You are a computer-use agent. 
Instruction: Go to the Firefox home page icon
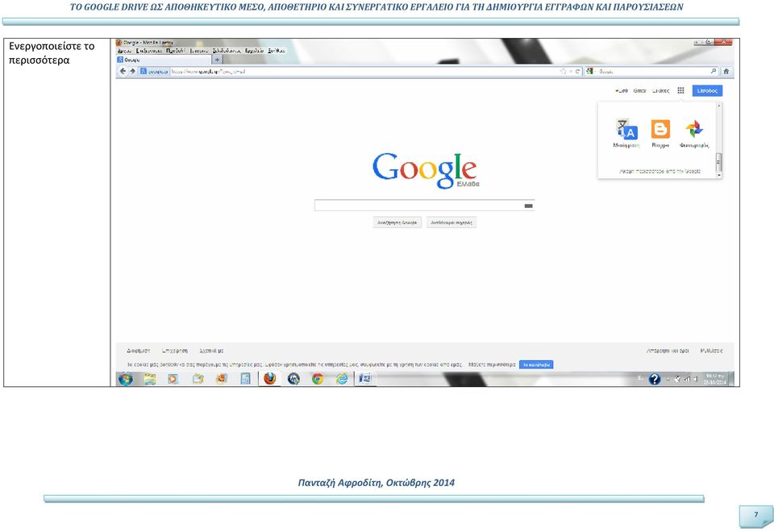coord(726,71)
